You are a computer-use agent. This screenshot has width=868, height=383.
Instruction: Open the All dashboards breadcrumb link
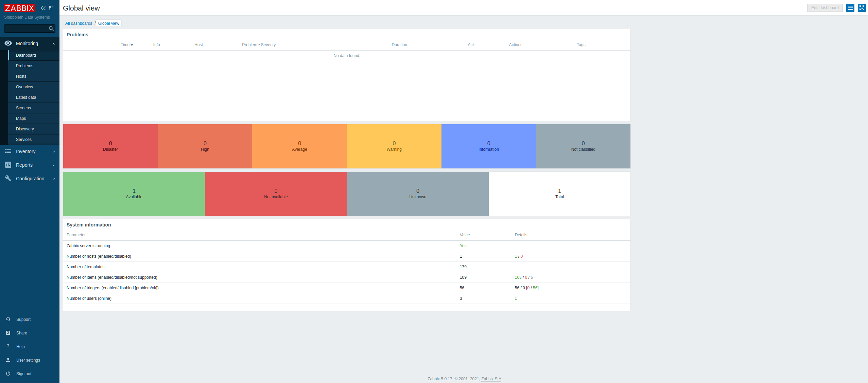point(79,23)
